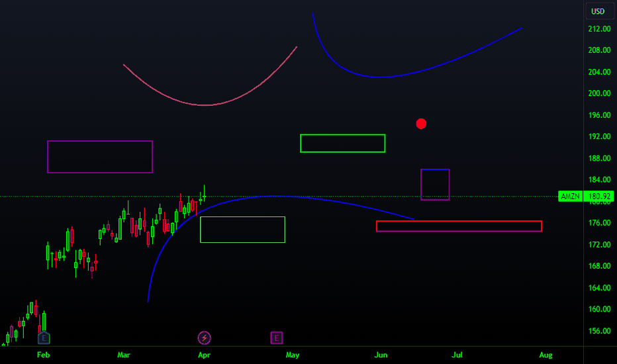Click the 156.00 price axis label

point(599,330)
